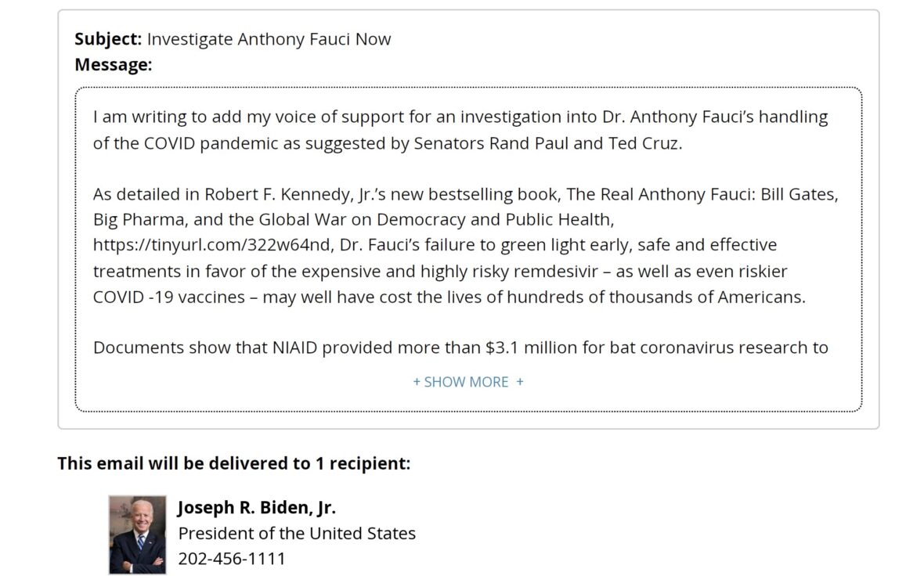Click the line mentioning Senators Rand Paul and Ted Cruz
924x587 pixels.
(x=387, y=143)
